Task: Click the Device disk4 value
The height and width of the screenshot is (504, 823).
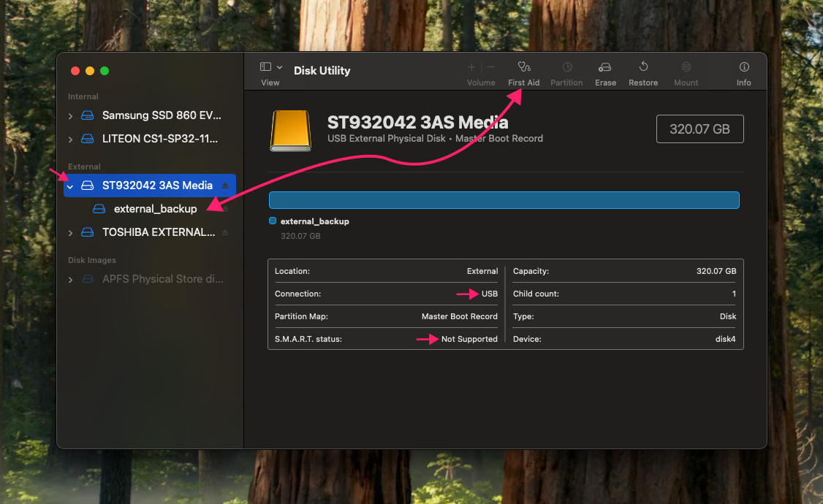Action: coord(725,339)
